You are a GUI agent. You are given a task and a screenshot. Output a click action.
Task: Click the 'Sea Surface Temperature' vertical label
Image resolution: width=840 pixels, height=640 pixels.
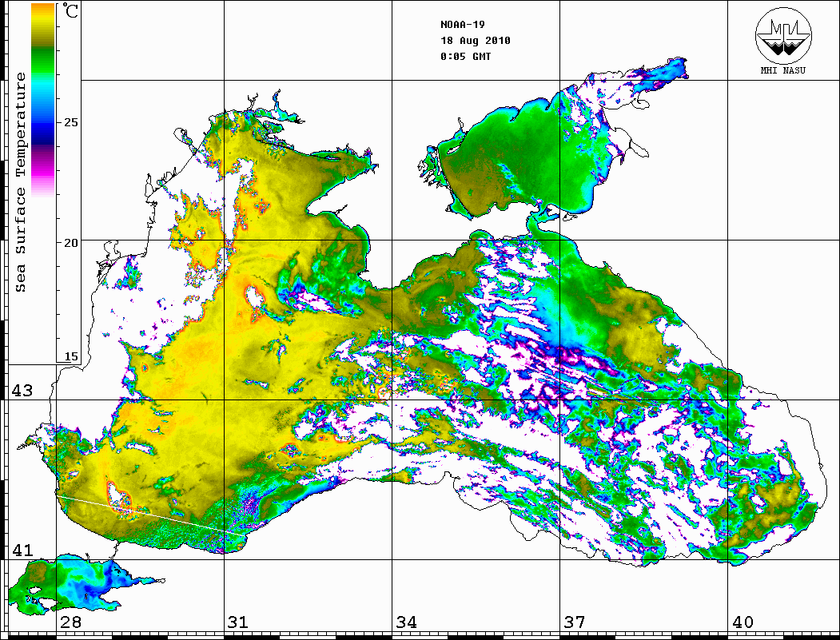pos(20,182)
